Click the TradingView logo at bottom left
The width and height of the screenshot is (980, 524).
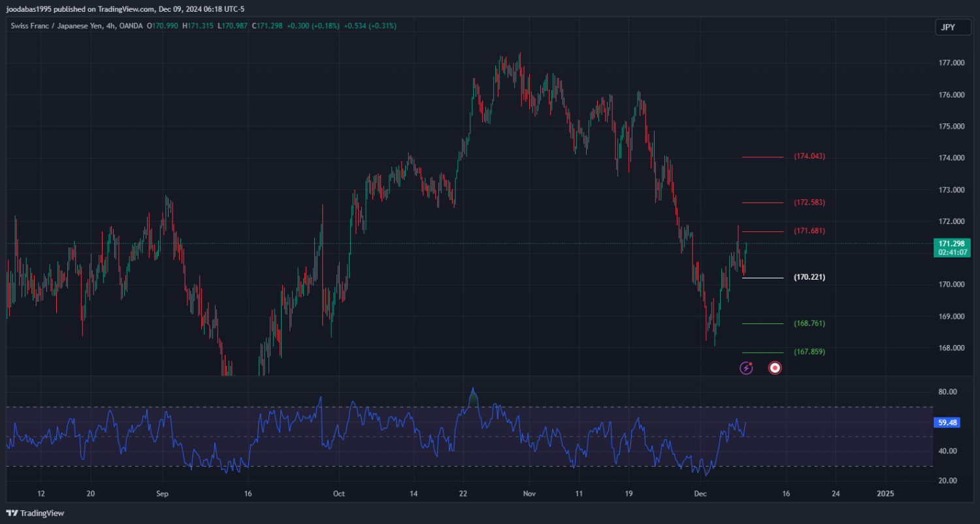coord(35,513)
